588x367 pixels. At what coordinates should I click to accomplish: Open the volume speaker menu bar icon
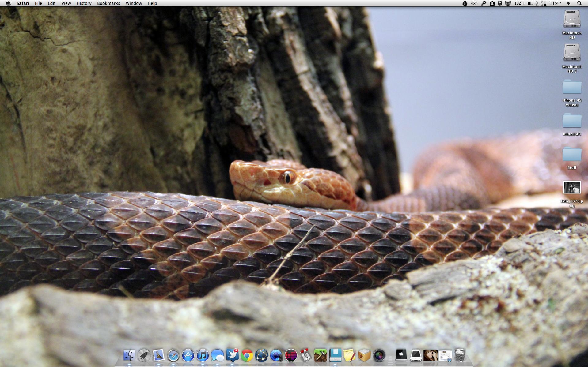(568, 3)
